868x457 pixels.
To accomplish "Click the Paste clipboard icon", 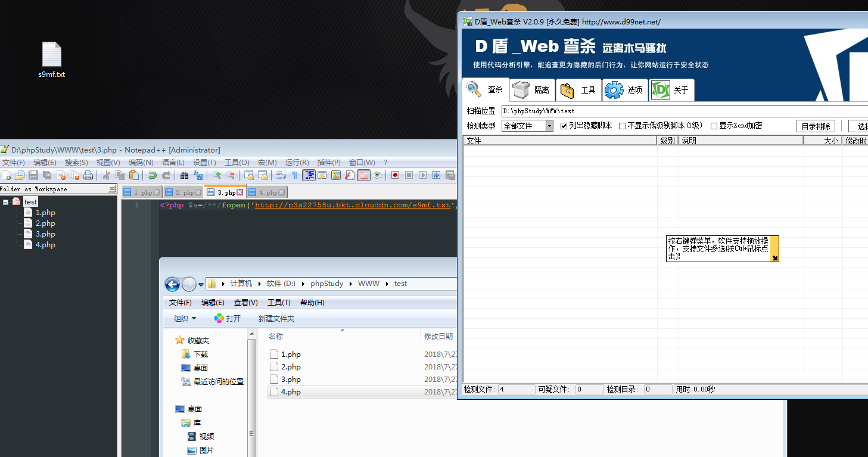I will coord(134,175).
